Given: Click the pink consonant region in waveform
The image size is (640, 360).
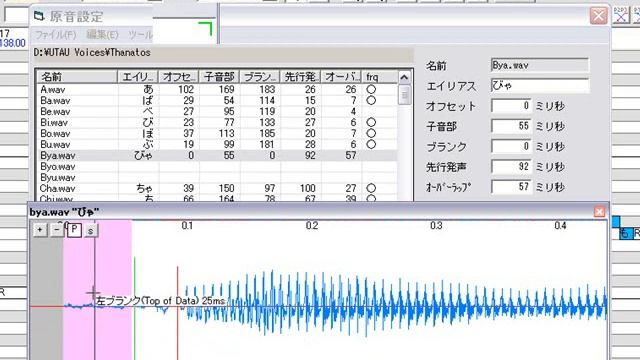Looking at the screenshot, I should (x=98, y=290).
